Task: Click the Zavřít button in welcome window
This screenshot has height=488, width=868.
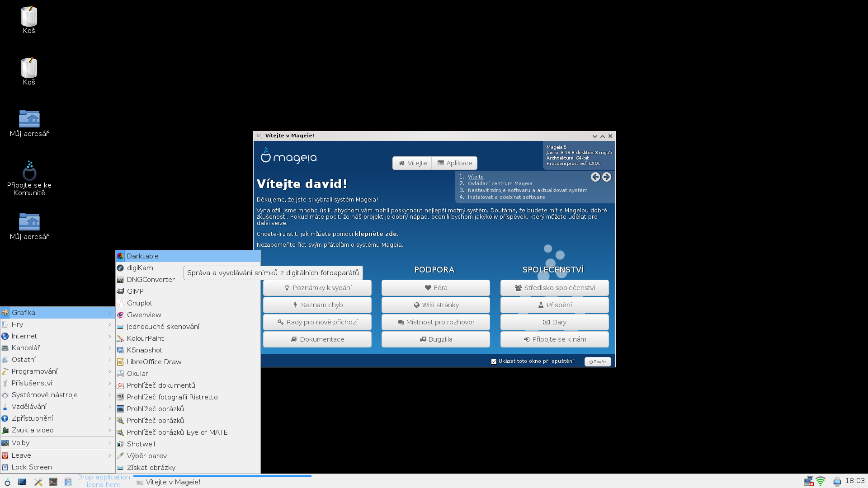Action: click(x=598, y=361)
